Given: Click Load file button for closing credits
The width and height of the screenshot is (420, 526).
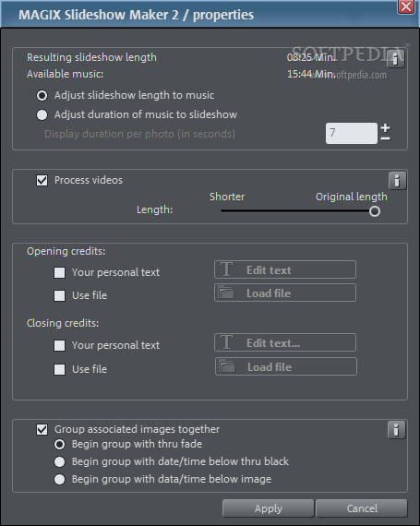Looking at the screenshot, I should 286,366.
